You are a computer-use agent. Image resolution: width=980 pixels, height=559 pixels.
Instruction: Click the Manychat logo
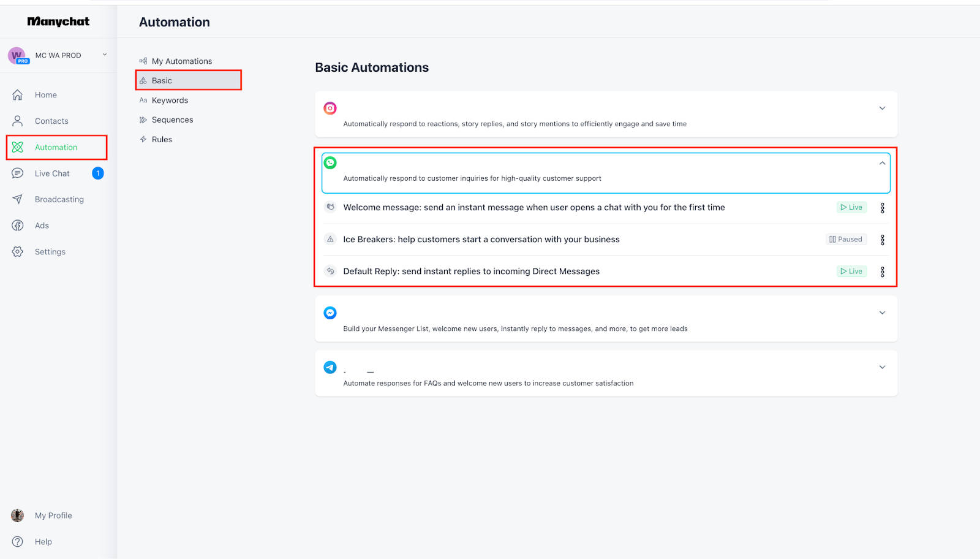tap(58, 21)
